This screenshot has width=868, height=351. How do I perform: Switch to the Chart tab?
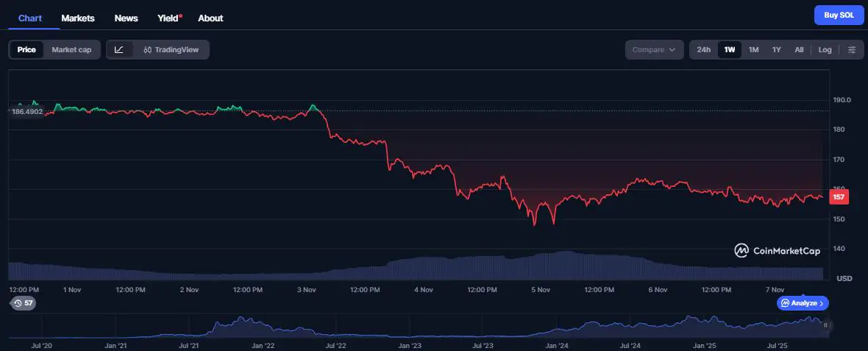coord(30,18)
